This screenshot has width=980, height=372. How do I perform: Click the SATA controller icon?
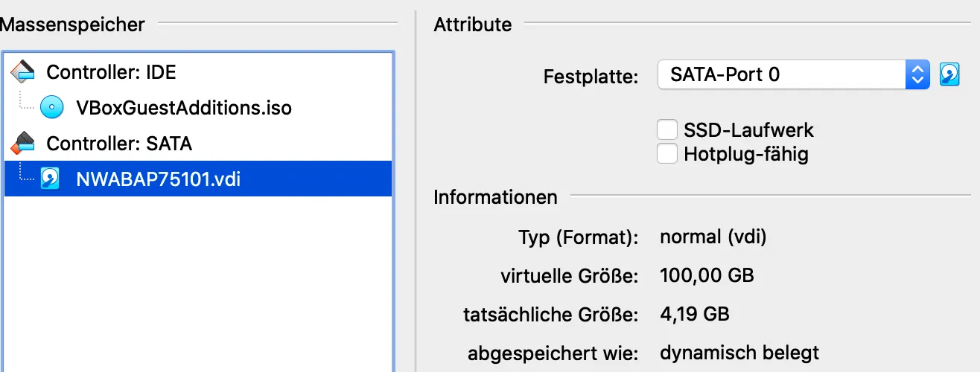[x=23, y=143]
